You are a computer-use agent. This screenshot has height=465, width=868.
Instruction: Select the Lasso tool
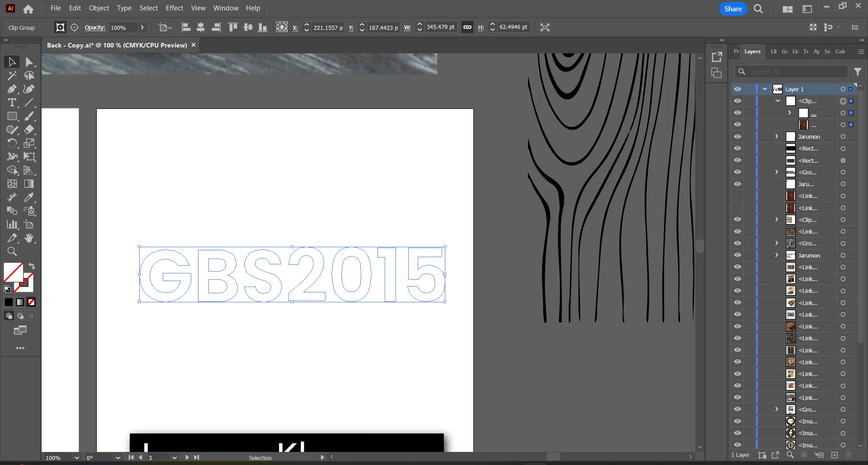[x=29, y=75]
